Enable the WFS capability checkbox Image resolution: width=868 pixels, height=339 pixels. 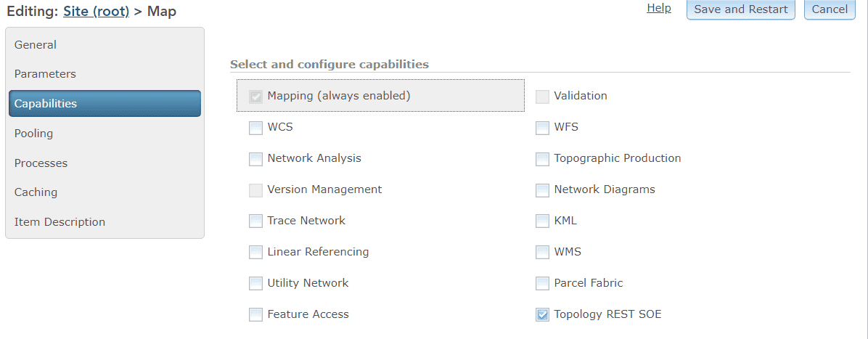[542, 128]
